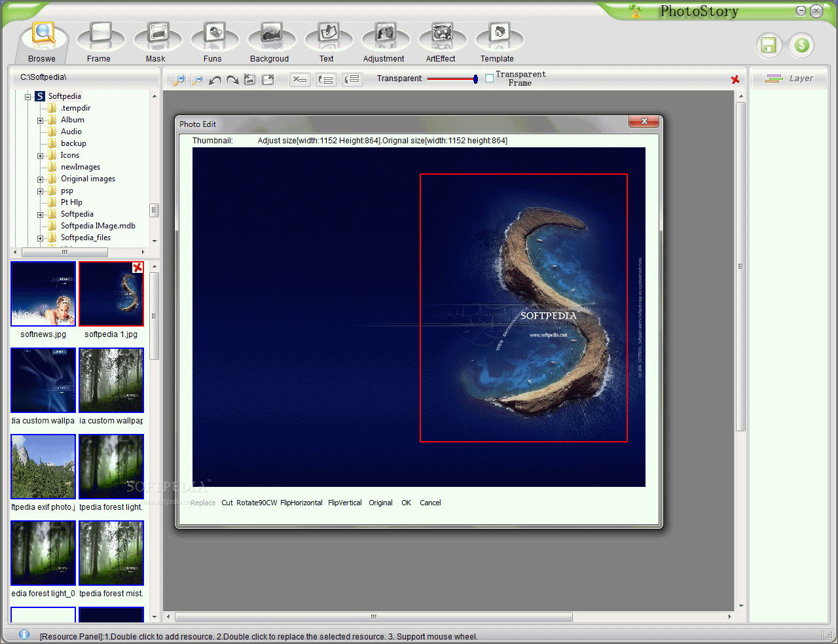Viewport: 838px width, 644px height.
Task: Expand the Original images folder node
Action: coord(40,179)
